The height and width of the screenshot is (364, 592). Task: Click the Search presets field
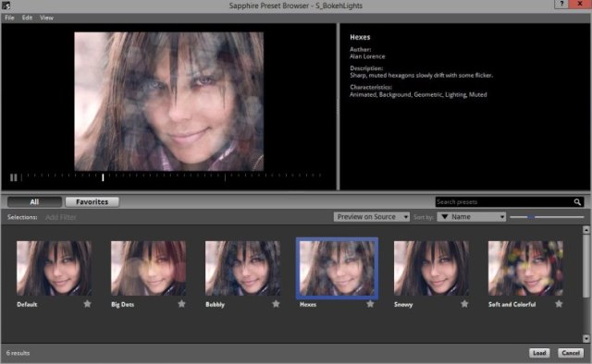click(x=504, y=202)
